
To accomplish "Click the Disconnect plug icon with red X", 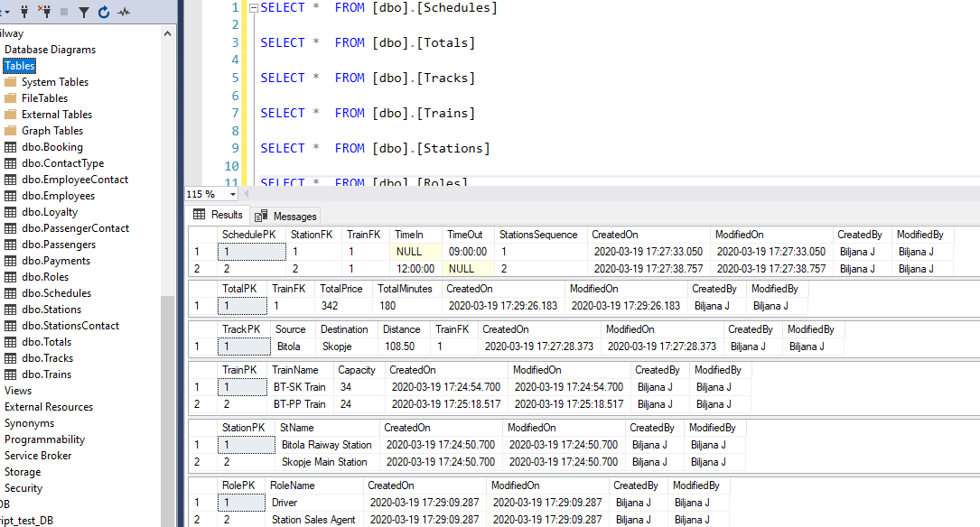I will tap(44, 12).
